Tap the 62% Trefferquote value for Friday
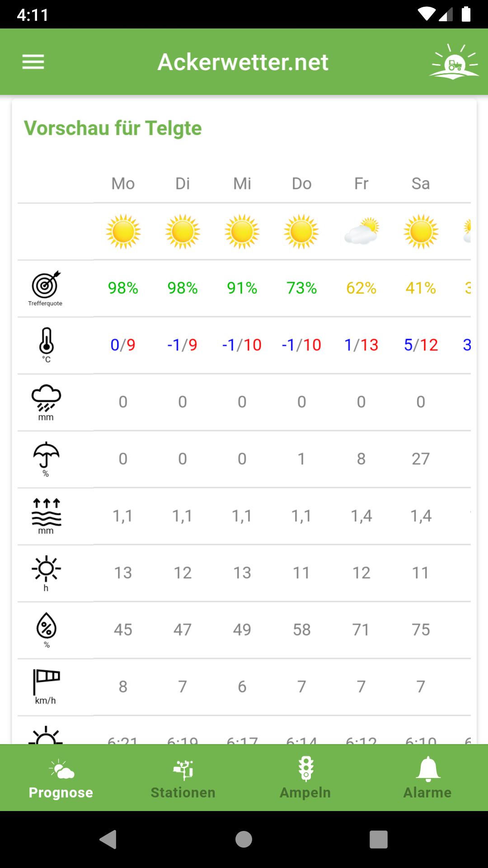Screen dimensions: 488x868 [361, 288]
